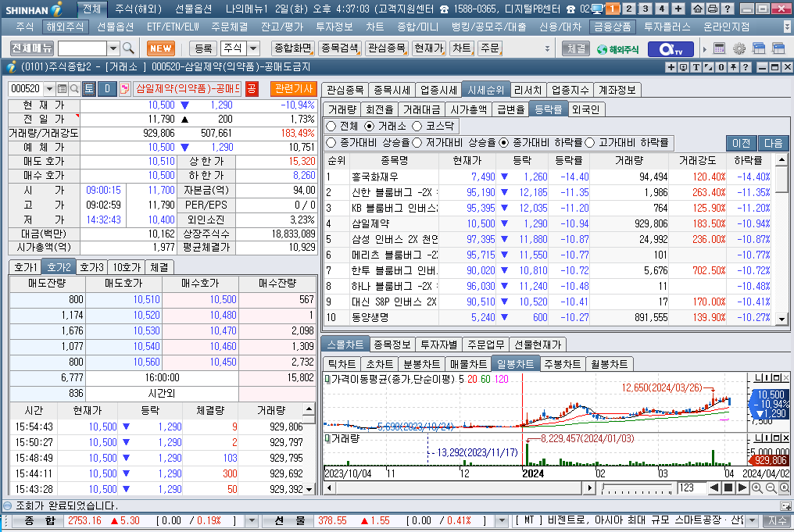This screenshot has width=794, height=532.
Task: Open window help question mark icon
Action: [745, 67]
